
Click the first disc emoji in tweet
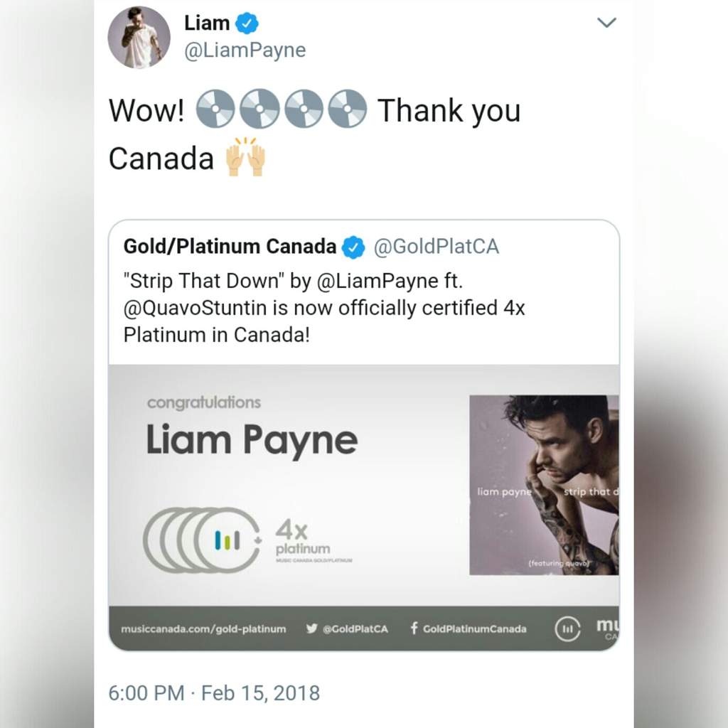click(215, 108)
